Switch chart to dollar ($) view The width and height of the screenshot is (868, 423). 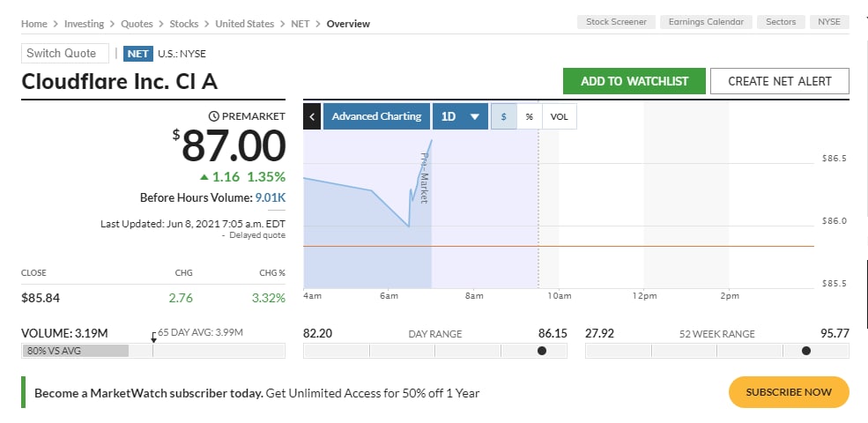504,117
